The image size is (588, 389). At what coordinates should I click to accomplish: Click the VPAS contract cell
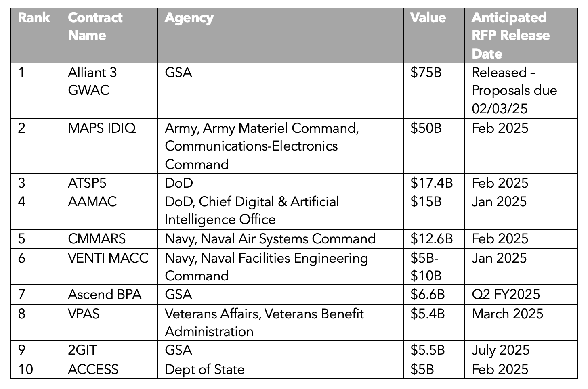(109, 322)
